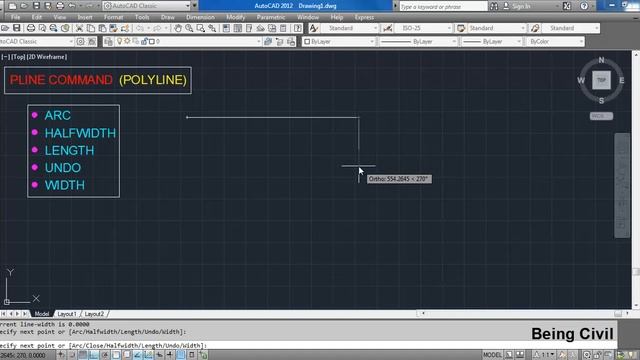Screen dimensions: 640x360
Task: Click the Copy clip icon
Action: 91,28
